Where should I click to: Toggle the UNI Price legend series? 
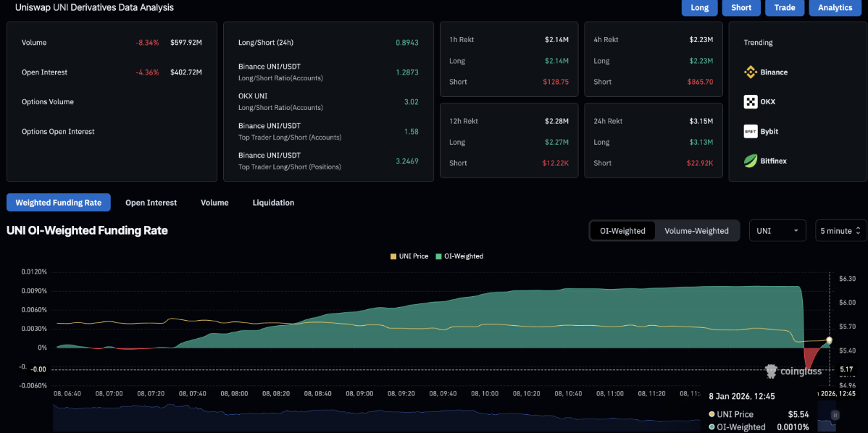coord(409,256)
